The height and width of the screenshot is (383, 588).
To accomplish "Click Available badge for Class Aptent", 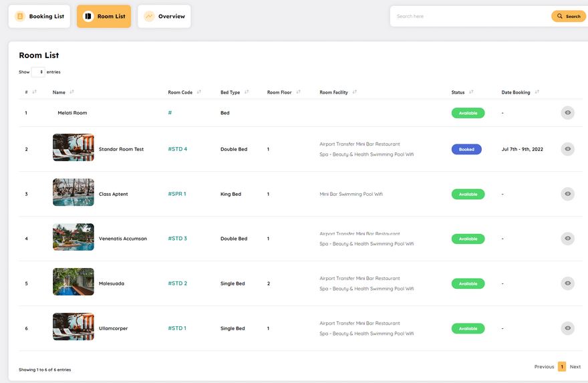I will pos(468,195).
